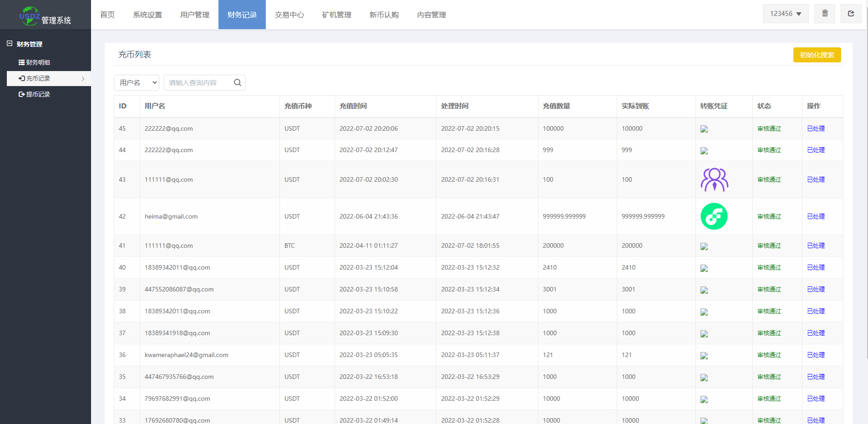Open the 矿机管理 tab
Viewport: 868px width, 424px height.
(336, 15)
